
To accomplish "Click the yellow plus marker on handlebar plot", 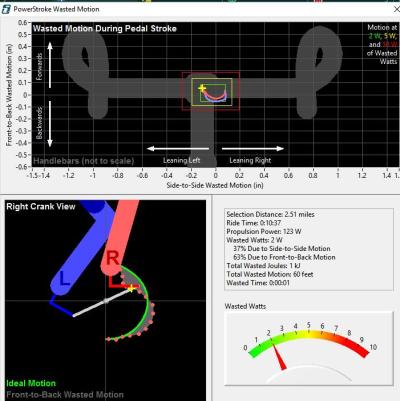I will coord(202,88).
